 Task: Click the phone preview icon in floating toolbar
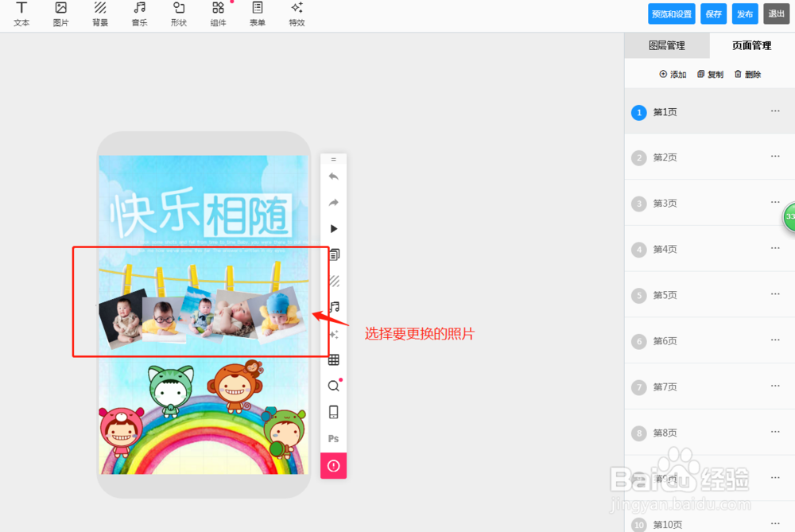(x=334, y=412)
